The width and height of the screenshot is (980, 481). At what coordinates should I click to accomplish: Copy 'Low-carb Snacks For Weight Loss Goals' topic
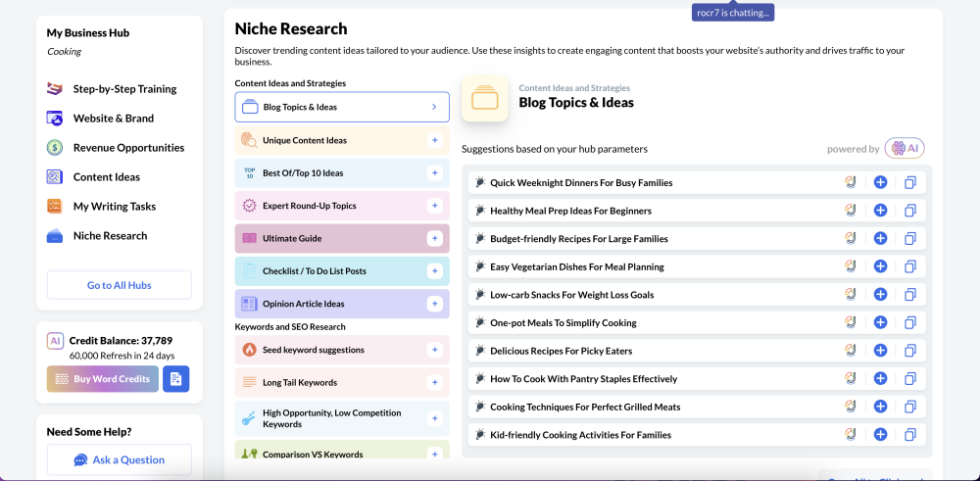(910, 294)
